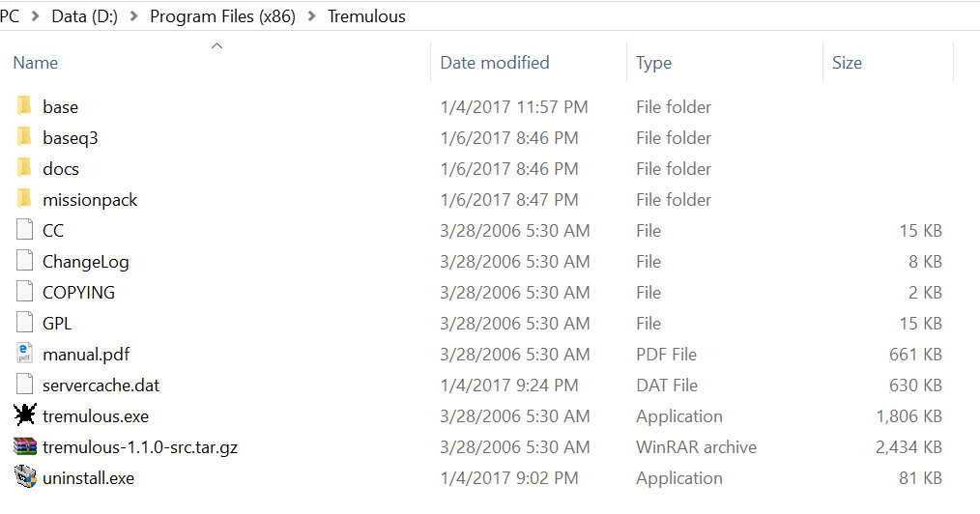This screenshot has width=980, height=514.
Task: Click the docs folder icon
Action: pos(25,168)
